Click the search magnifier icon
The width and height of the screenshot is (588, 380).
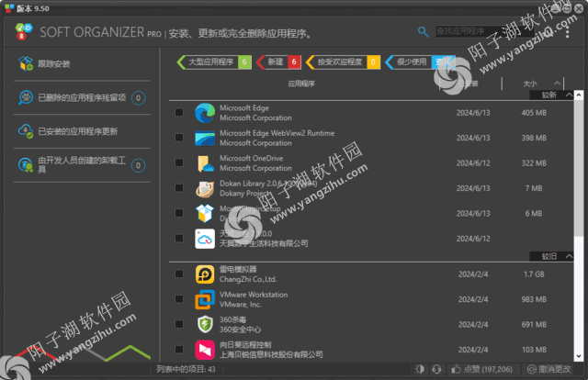pos(423,32)
